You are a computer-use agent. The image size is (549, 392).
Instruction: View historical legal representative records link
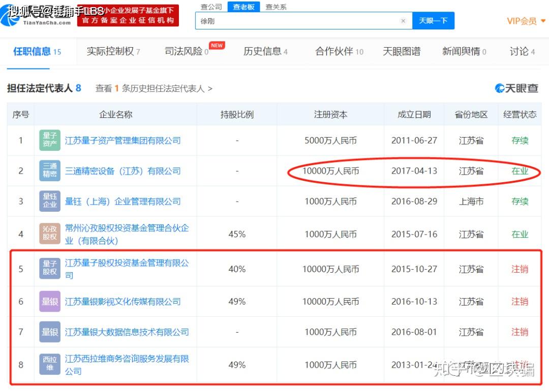pyautogui.click(x=154, y=88)
